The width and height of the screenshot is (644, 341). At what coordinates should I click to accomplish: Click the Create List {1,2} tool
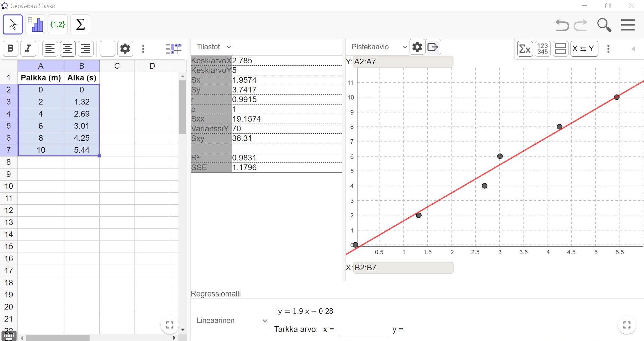click(x=58, y=24)
